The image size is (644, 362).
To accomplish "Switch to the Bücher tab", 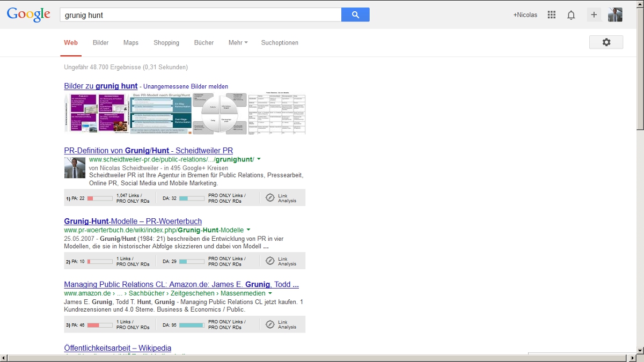I will coord(204,43).
